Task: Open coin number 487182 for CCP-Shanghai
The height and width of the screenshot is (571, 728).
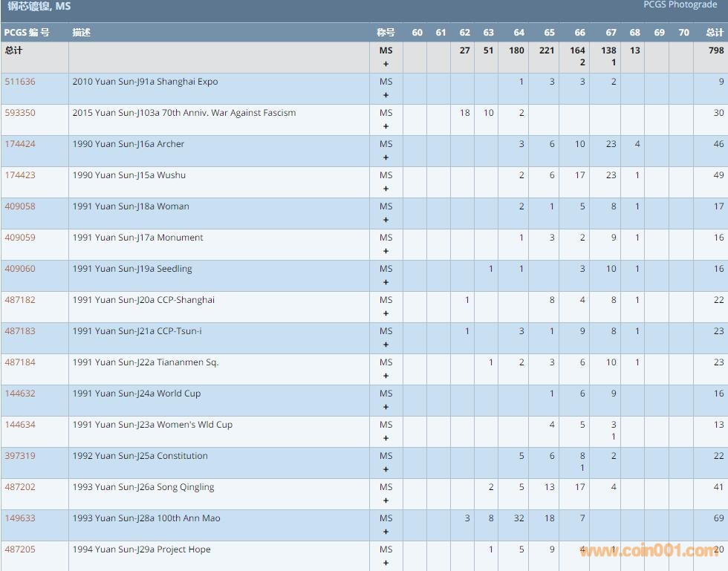Action: (20, 300)
